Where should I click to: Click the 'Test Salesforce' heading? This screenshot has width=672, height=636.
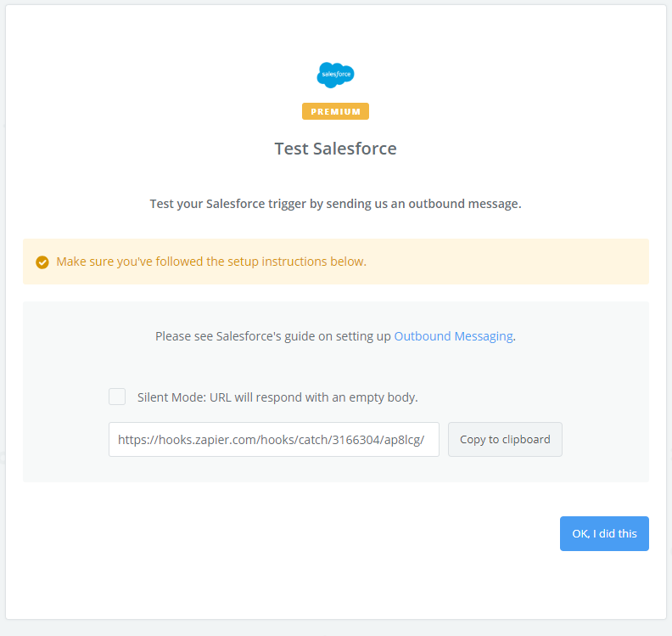[x=335, y=149]
